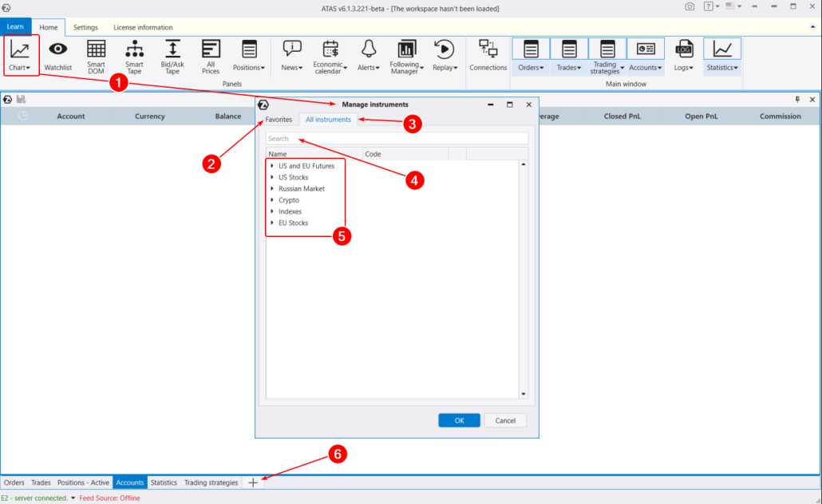Launch the Smart DOM panel

click(x=96, y=54)
